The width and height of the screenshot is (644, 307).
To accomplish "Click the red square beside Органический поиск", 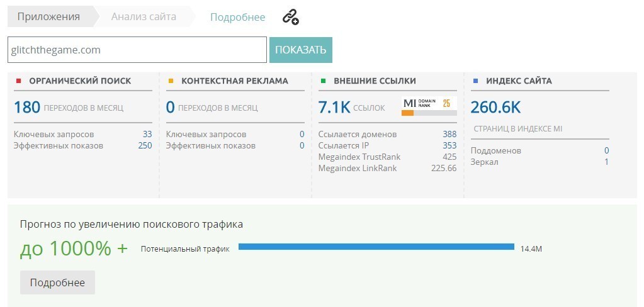I will [18, 81].
